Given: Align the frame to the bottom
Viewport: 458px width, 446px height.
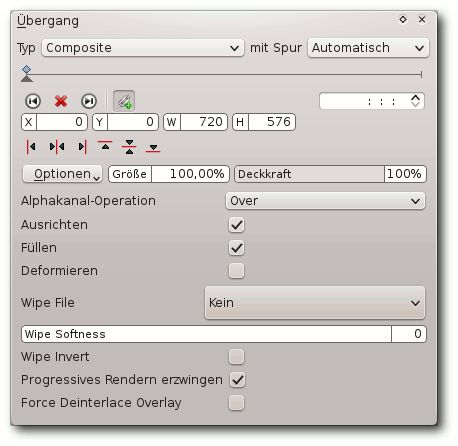Looking at the screenshot, I should pyautogui.click(x=153, y=147).
